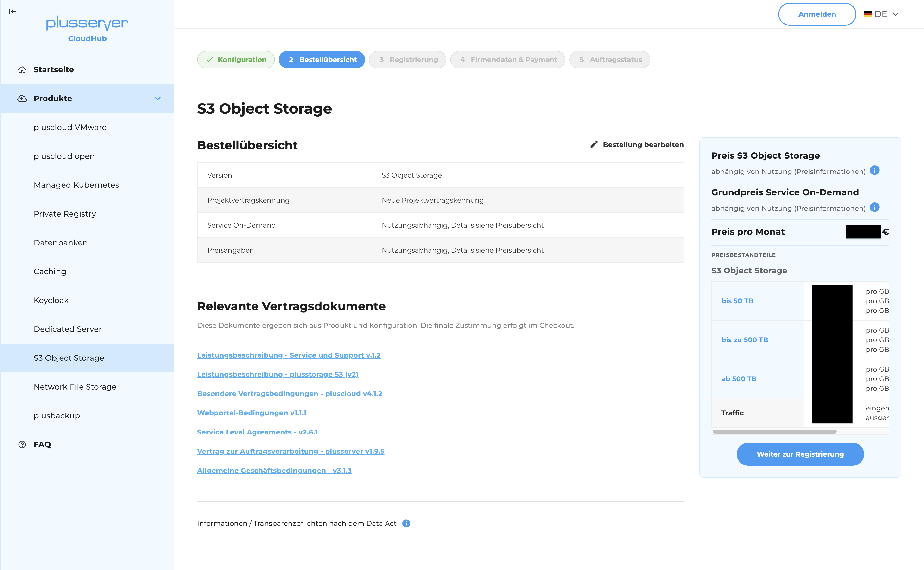924x570 pixels.
Task: Collapse the Produkte menu chevron
Action: (158, 98)
